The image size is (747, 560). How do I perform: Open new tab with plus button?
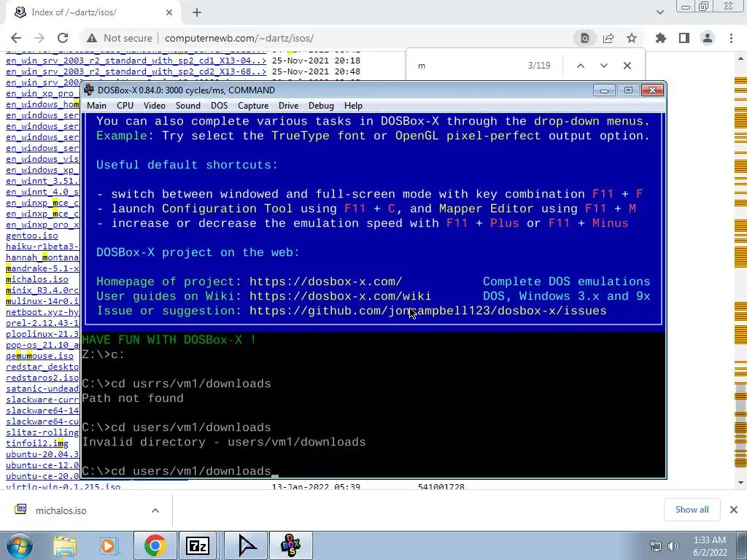pyautogui.click(x=197, y=13)
